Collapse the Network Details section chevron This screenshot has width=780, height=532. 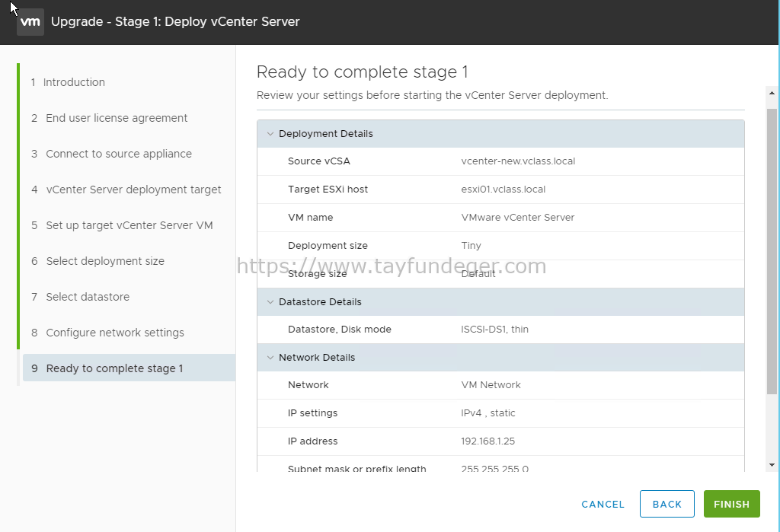click(x=270, y=358)
